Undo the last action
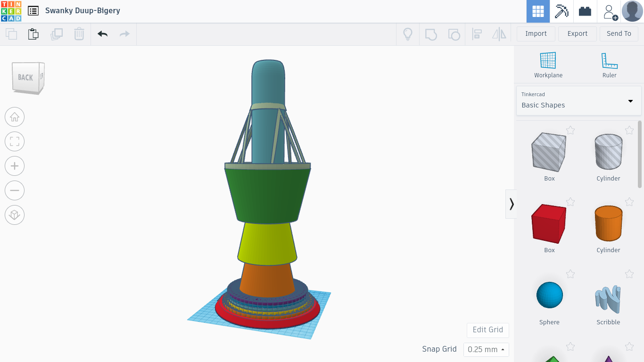Image resolution: width=644 pixels, height=362 pixels. pos(102,34)
